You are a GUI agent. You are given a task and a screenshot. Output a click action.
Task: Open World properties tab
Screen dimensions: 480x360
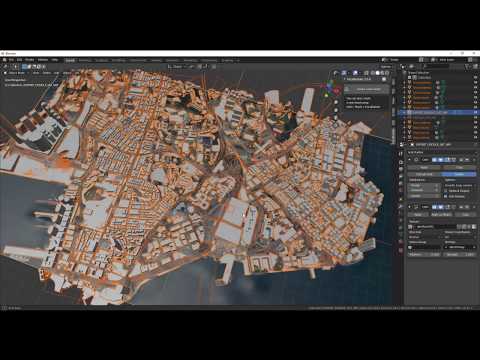(x=401, y=191)
